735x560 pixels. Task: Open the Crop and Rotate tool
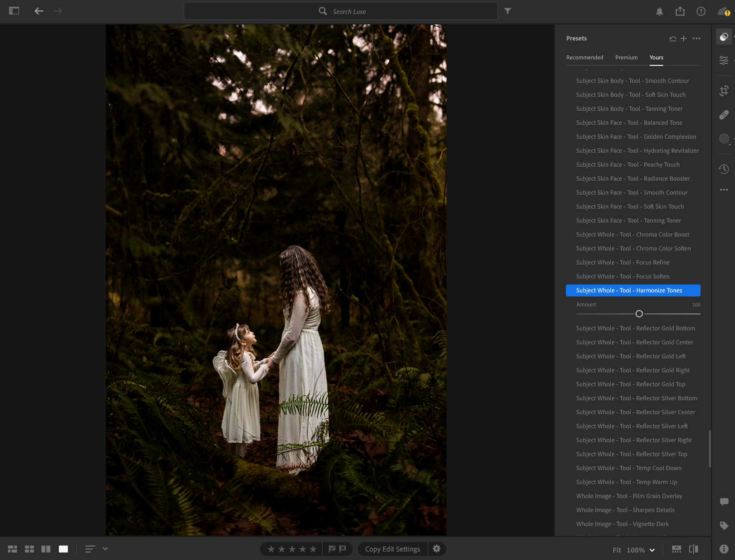724,91
